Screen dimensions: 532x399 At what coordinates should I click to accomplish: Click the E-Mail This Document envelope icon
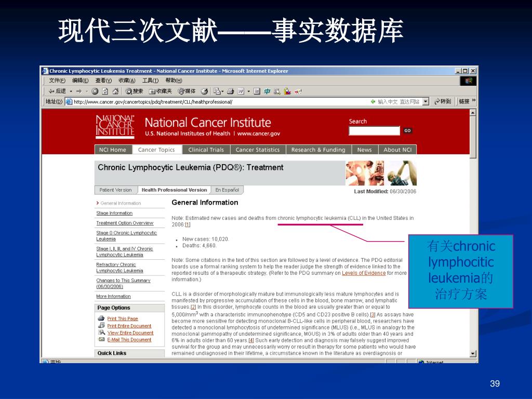pyautogui.click(x=101, y=339)
